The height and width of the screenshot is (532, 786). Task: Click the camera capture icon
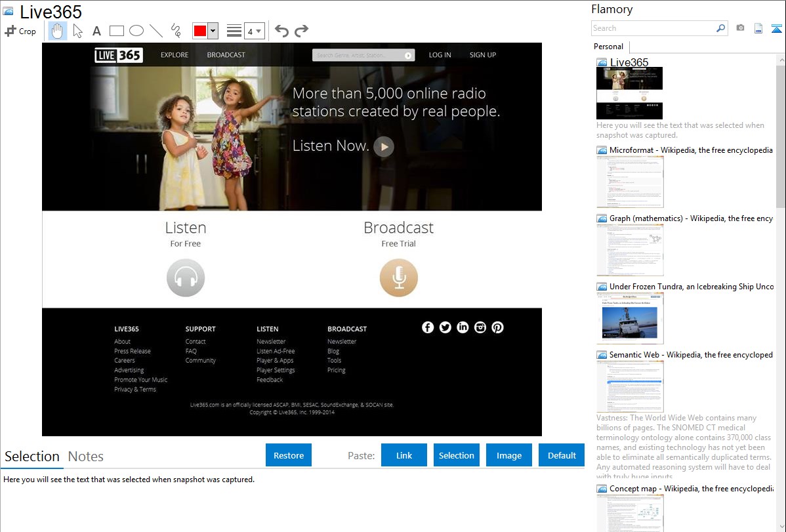coord(740,28)
